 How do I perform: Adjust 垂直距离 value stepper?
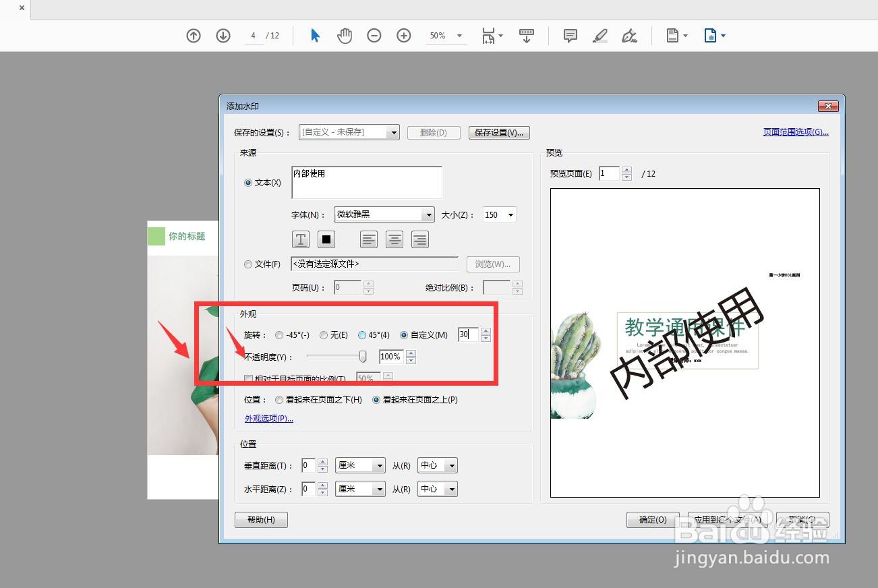pyautogui.click(x=322, y=465)
